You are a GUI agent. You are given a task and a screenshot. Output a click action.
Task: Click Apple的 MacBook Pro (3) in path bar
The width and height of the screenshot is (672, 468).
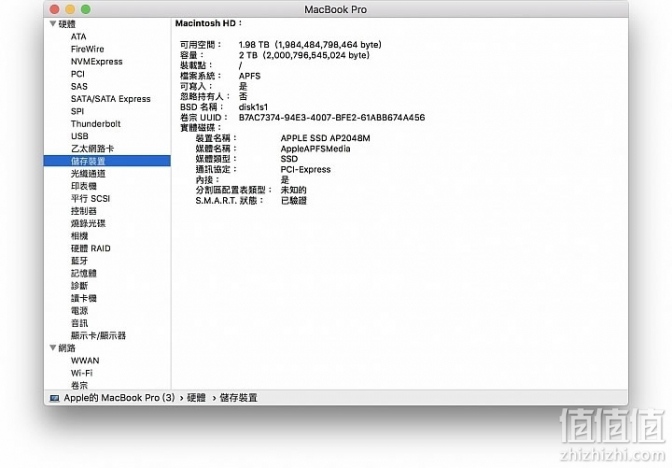point(119,398)
